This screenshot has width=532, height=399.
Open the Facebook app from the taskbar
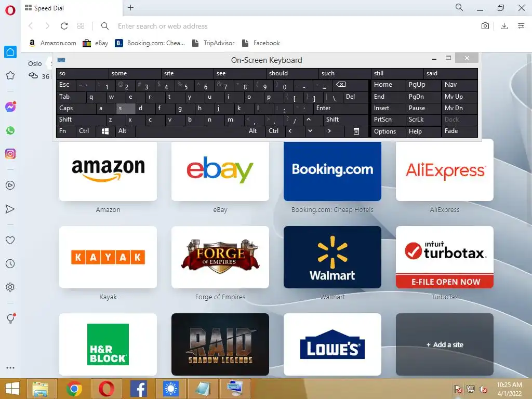[138, 389]
